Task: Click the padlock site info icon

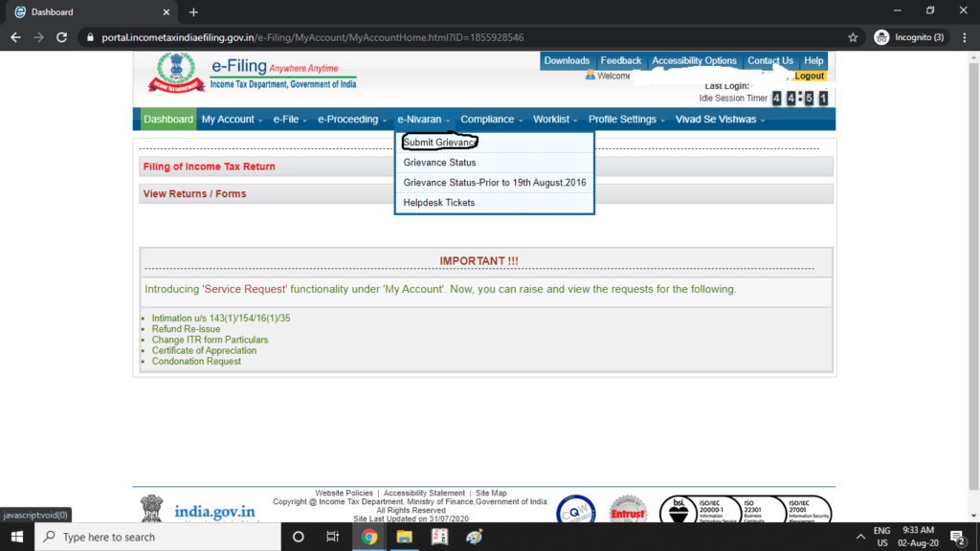Action: point(90,37)
